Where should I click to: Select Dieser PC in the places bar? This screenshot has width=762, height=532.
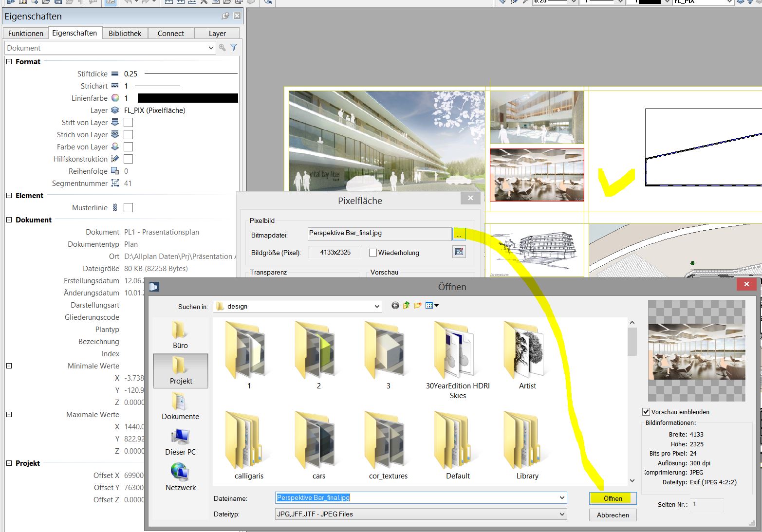click(180, 442)
